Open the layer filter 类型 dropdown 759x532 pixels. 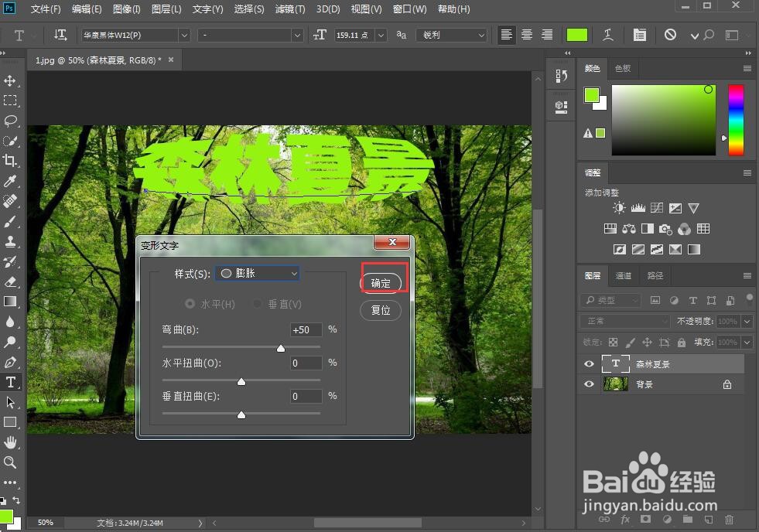click(x=610, y=300)
